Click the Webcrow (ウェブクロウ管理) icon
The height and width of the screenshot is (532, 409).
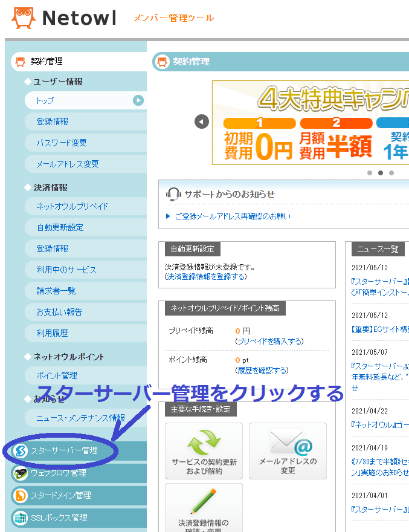tap(20, 473)
